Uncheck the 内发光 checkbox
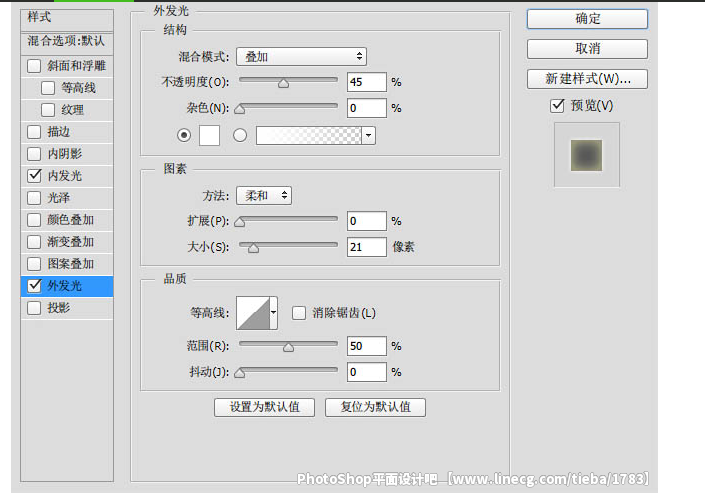The width and height of the screenshot is (705, 498). coord(35,176)
